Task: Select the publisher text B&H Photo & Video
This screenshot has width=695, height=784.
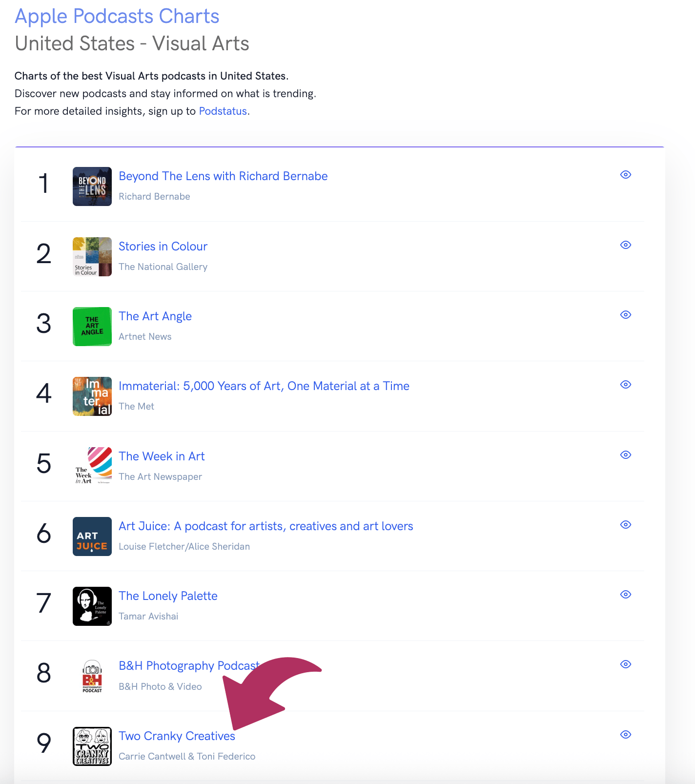Action: 160,687
